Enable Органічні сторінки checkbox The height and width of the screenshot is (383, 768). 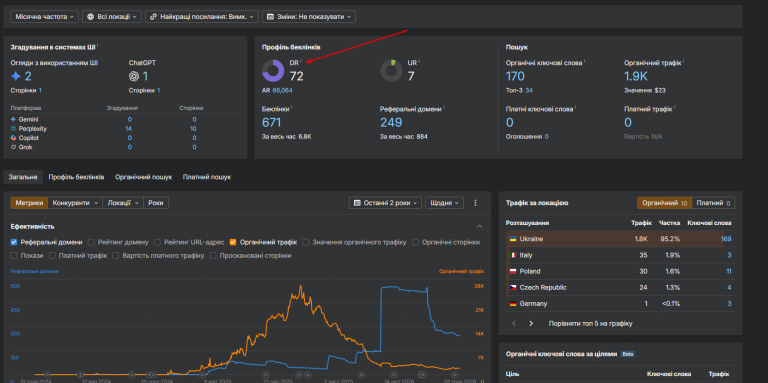point(415,242)
